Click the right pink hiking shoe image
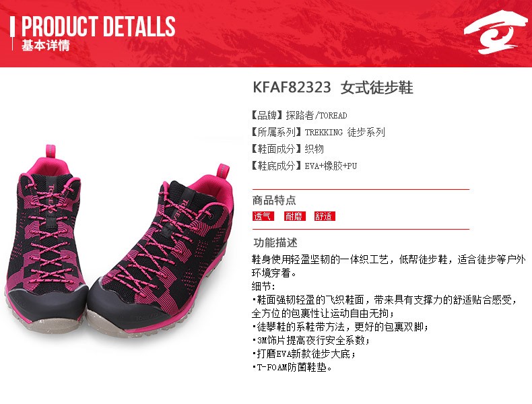The image size is (532, 404). pos(160,251)
